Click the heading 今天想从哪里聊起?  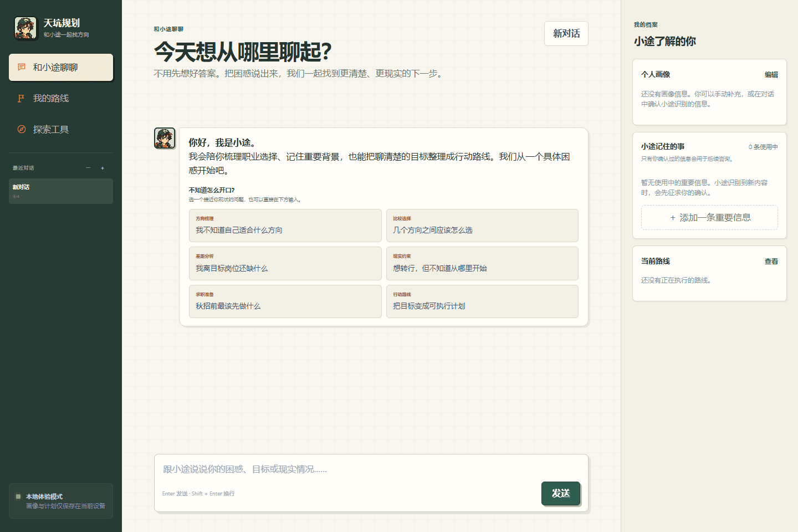tap(243, 52)
